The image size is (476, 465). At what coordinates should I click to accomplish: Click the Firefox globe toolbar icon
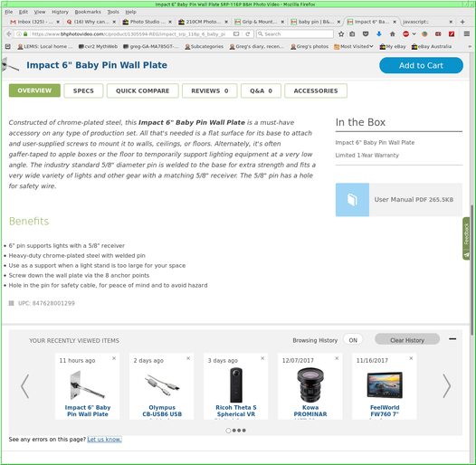424,34
